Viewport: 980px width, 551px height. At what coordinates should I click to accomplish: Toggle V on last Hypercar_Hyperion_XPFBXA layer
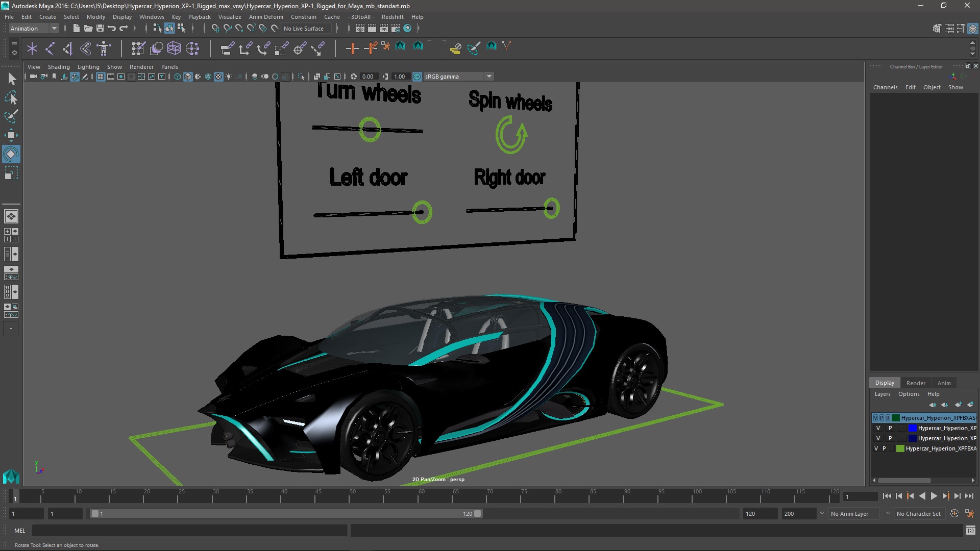tap(876, 448)
